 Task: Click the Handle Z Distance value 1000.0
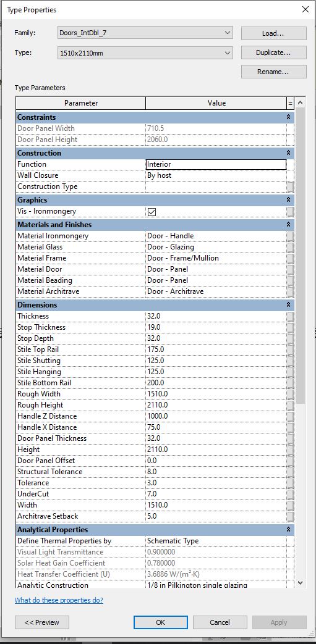[x=216, y=416]
